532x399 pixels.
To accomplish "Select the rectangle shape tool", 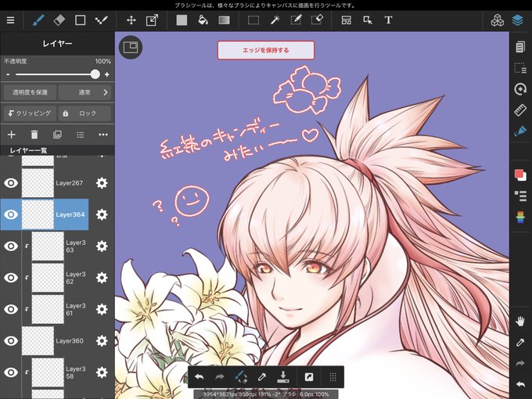I will (x=80, y=20).
